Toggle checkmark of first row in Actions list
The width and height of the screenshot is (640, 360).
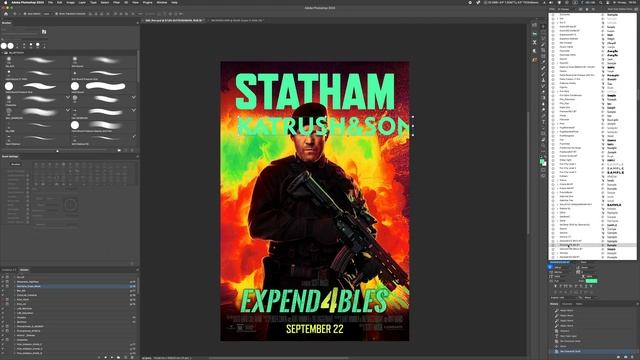[x=3, y=277]
